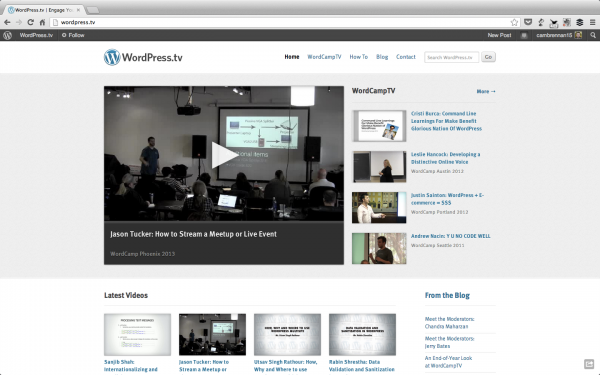Open the More link beside WordCampTV
The image size is (600, 375).
click(x=486, y=91)
